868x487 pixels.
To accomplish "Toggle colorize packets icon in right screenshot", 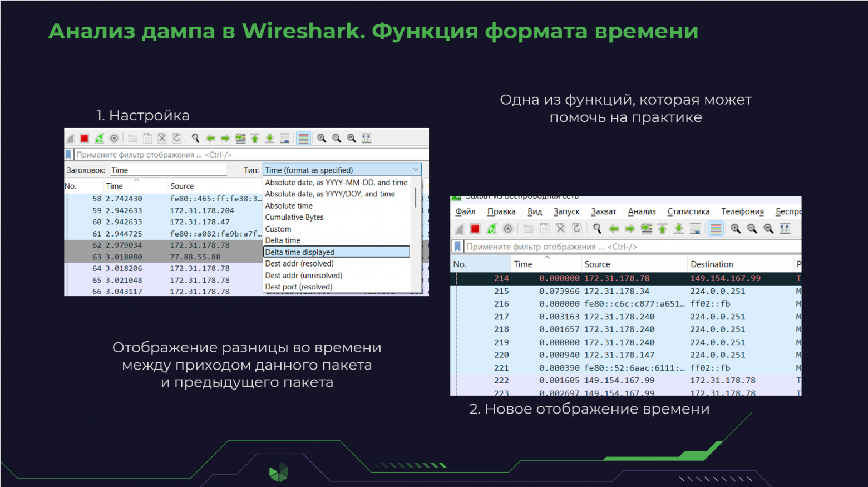I will pos(716,229).
